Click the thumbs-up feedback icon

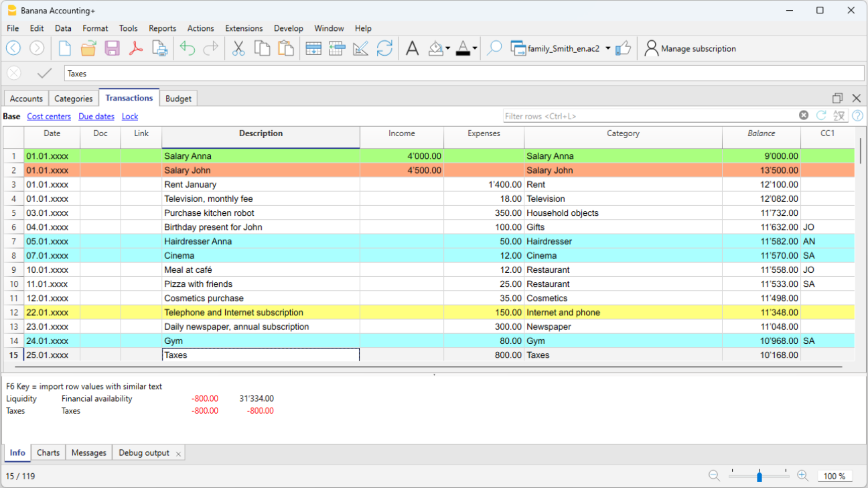pyautogui.click(x=624, y=48)
